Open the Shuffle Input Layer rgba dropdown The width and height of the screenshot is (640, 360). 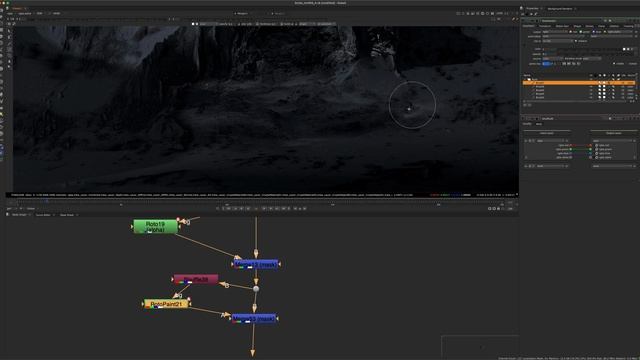(551, 140)
